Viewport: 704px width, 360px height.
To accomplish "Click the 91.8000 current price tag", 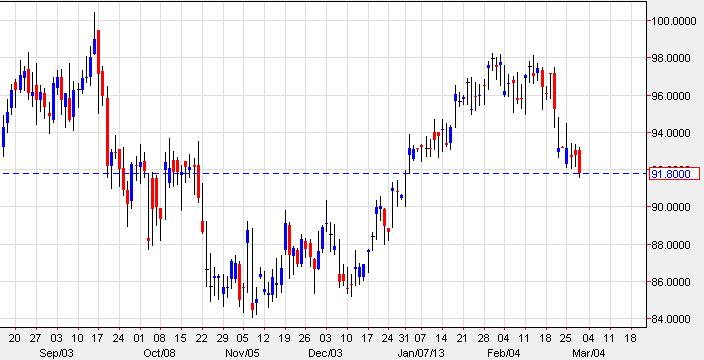I will tap(674, 174).
